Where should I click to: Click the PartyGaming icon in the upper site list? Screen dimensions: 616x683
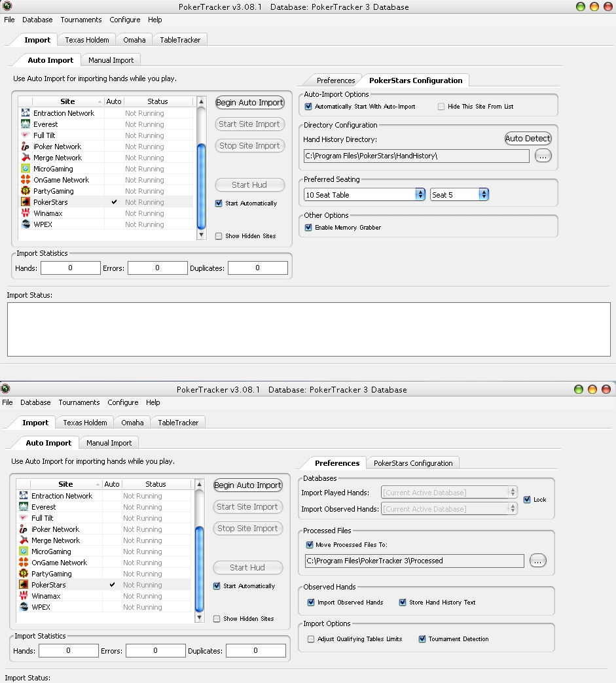25,191
